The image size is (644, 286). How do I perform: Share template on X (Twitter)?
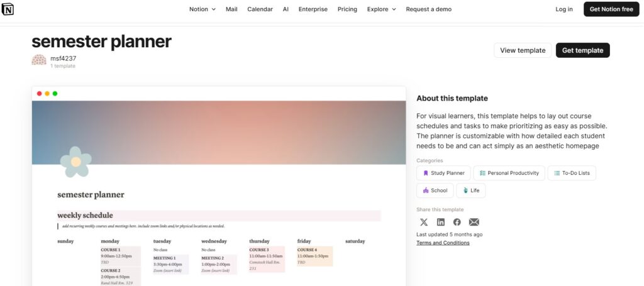pyautogui.click(x=424, y=222)
